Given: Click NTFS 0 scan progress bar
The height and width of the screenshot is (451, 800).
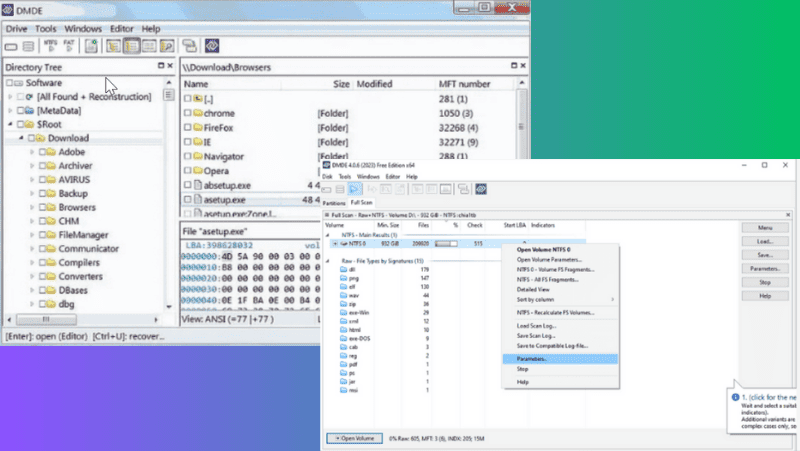Looking at the screenshot, I should point(446,244).
